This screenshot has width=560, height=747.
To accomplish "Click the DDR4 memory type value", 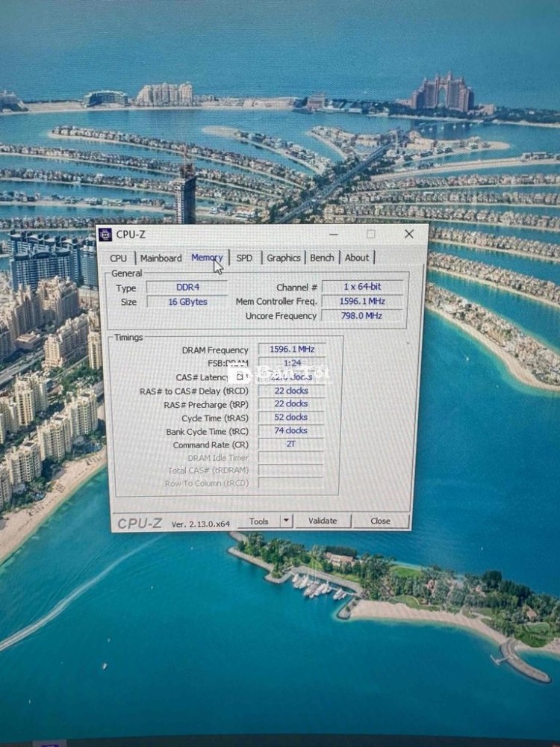I will point(187,288).
